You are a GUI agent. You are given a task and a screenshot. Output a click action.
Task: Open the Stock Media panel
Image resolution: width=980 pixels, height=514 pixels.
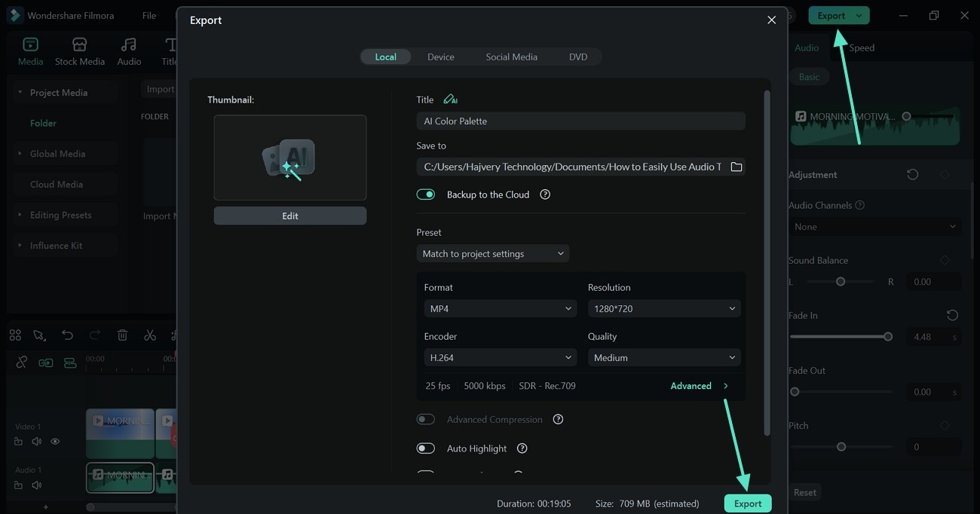tap(79, 51)
